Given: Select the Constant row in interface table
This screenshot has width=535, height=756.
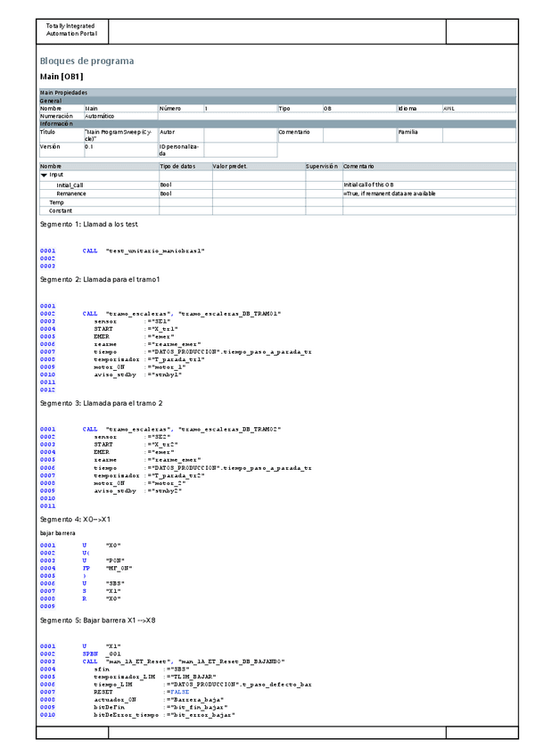Looking at the screenshot, I should click(x=60, y=210).
